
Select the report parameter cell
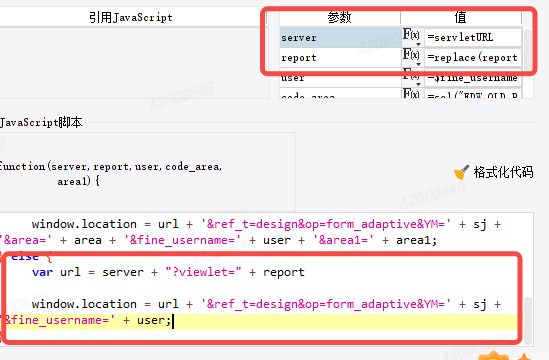340,57
